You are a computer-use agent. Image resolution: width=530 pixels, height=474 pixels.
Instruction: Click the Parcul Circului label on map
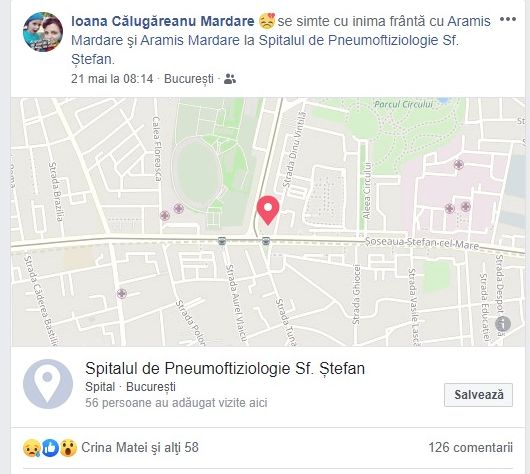coord(403,104)
